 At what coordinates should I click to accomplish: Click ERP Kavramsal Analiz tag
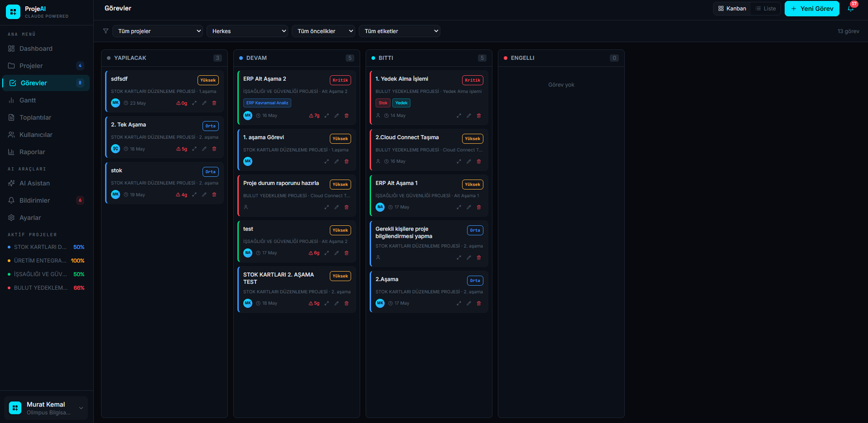pyautogui.click(x=267, y=103)
